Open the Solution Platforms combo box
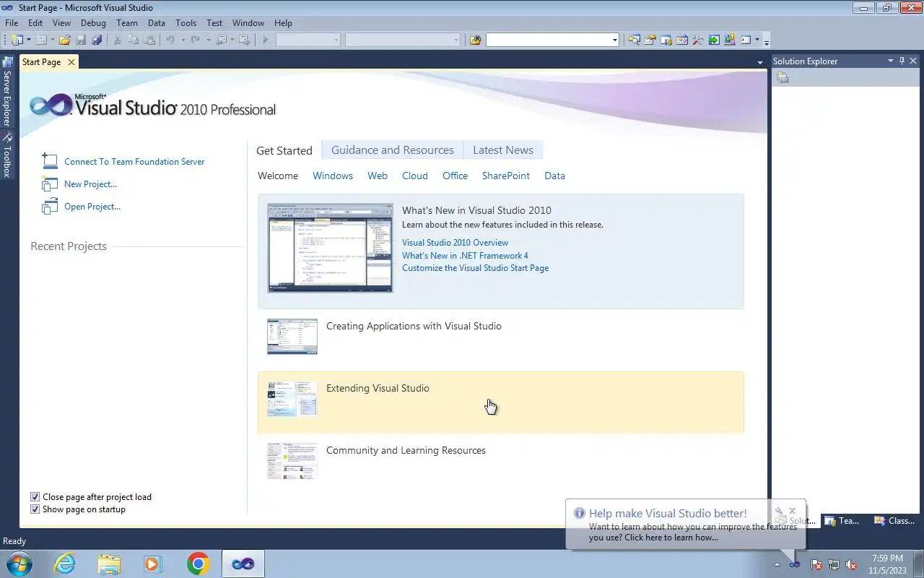Viewport: 924px width, 578px height. pos(402,40)
